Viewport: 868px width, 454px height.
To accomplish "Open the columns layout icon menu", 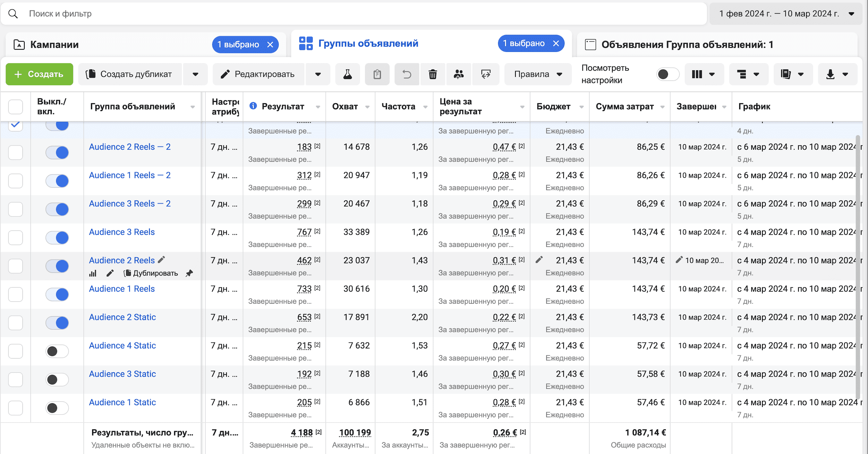I will pyautogui.click(x=703, y=74).
